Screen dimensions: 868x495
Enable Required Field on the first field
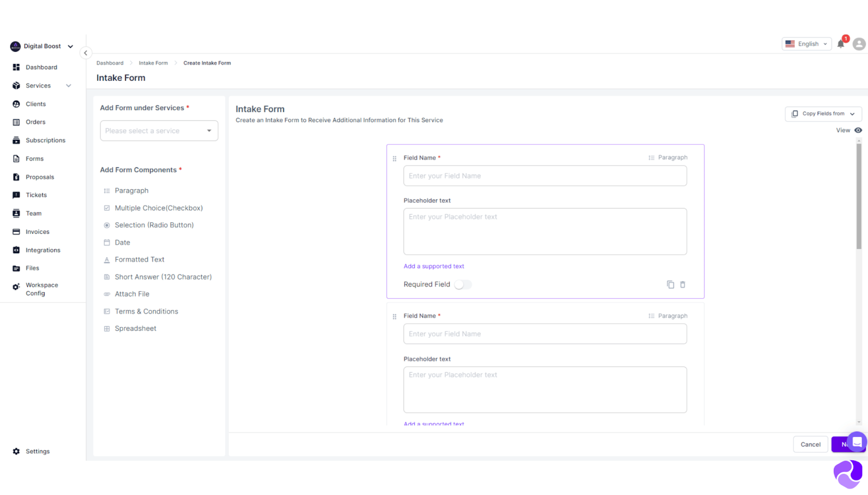[x=463, y=284]
